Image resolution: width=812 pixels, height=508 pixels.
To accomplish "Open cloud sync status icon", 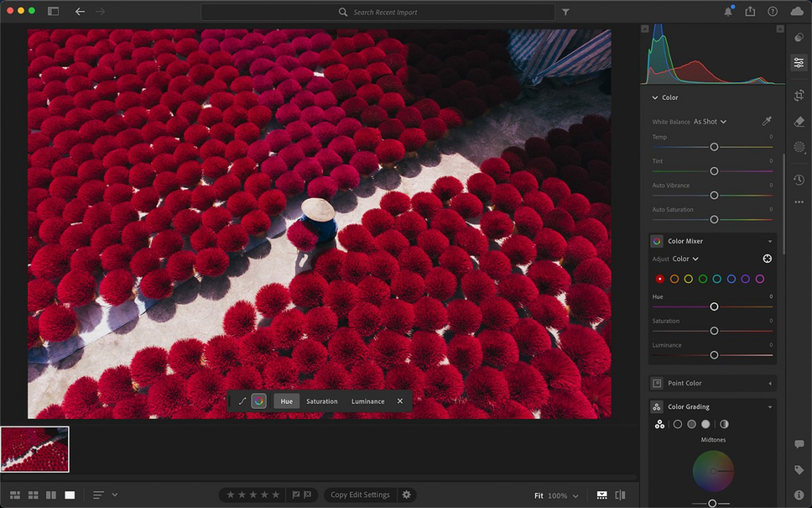I will click(x=797, y=11).
